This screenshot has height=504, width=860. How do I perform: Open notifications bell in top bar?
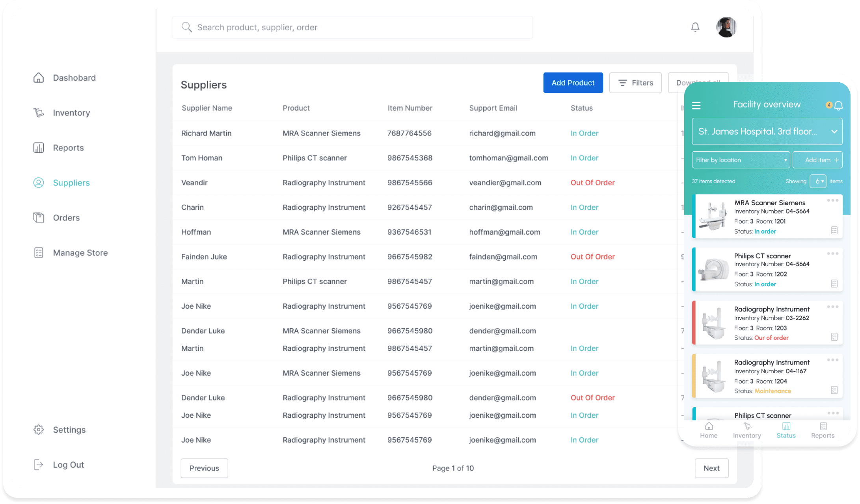point(695,27)
